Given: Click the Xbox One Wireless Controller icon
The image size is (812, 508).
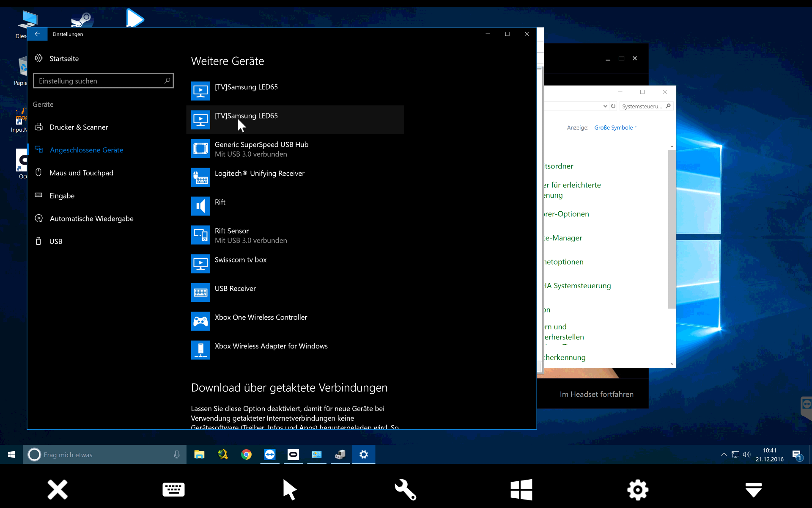Looking at the screenshot, I should pyautogui.click(x=200, y=321).
